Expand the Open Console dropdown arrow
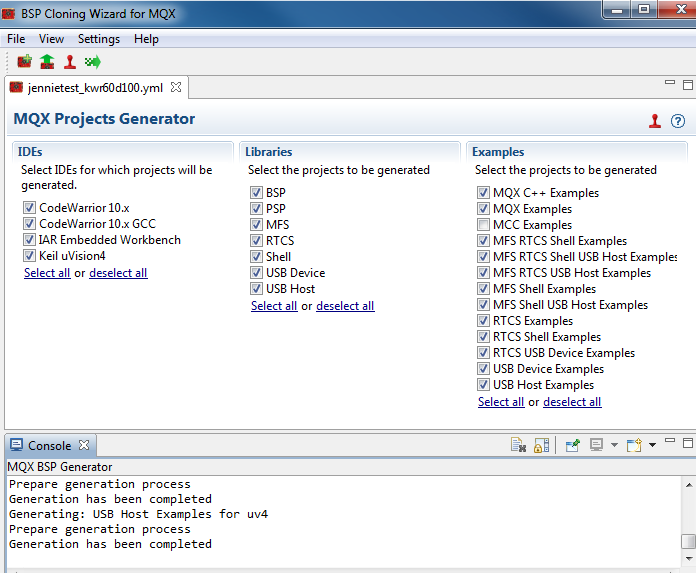This screenshot has height=573, width=696. tap(652, 445)
